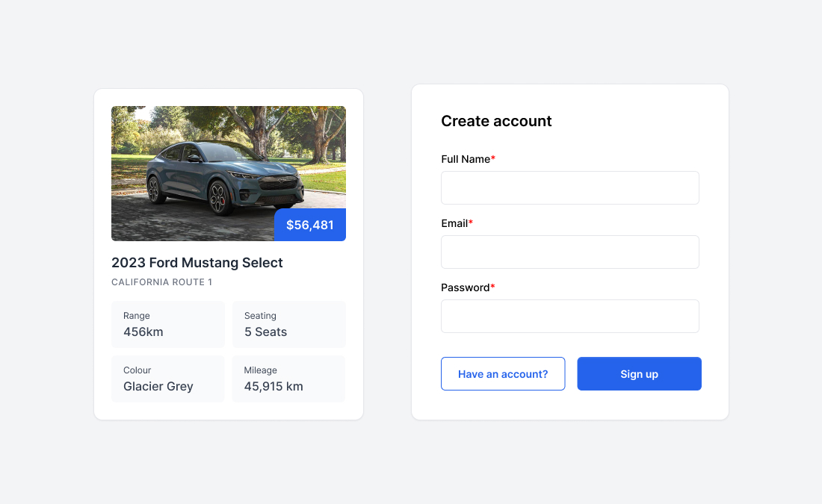
Task: Open the Have an account? link button
Action: coord(503,373)
